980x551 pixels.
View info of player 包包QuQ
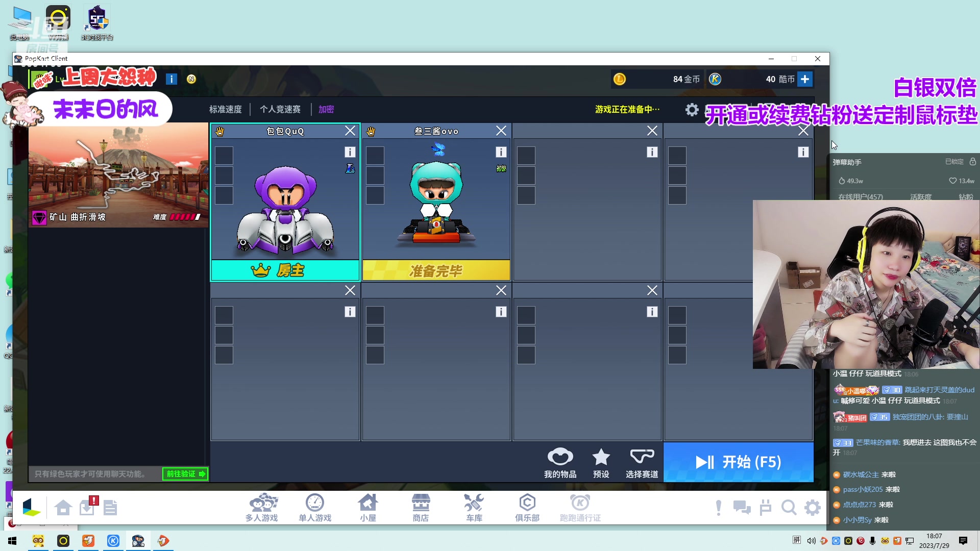tap(350, 152)
